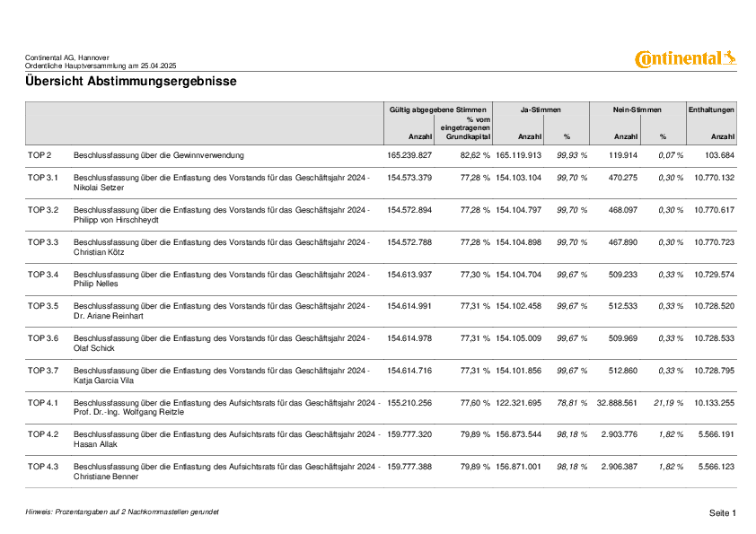This screenshot has width=756, height=534.
Task: Select the row label 'TOP 3.6'
Action: (43, 339)
